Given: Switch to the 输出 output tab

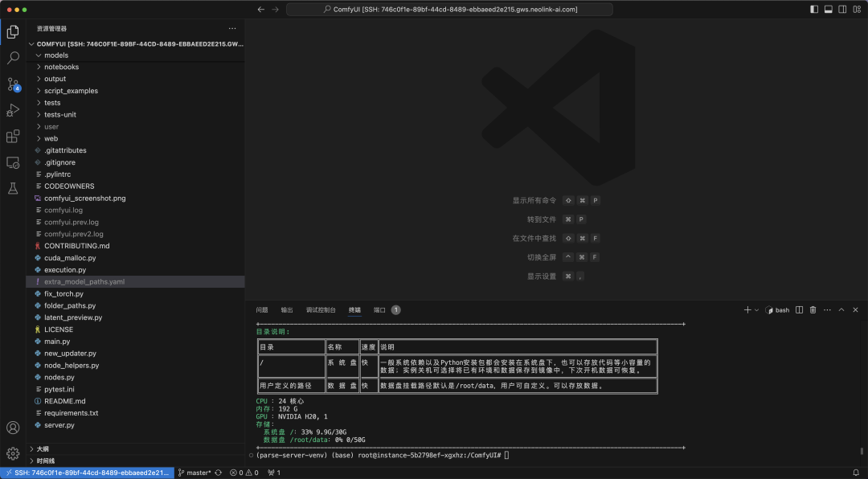Looking at the screenshot, I should point(287,310).
